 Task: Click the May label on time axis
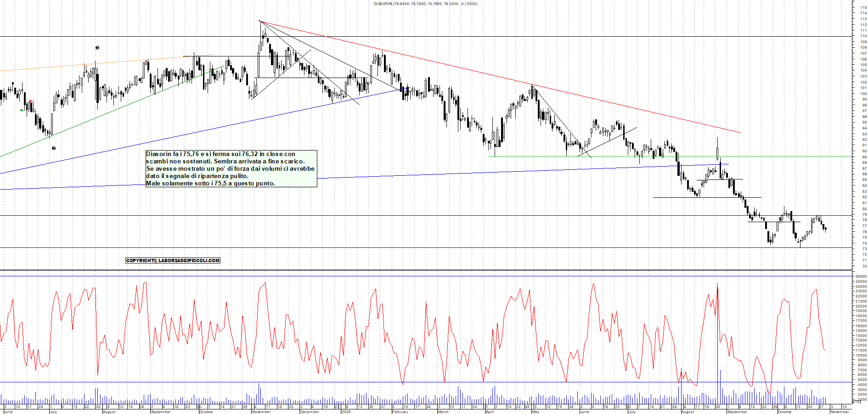[x=535, y=412]
